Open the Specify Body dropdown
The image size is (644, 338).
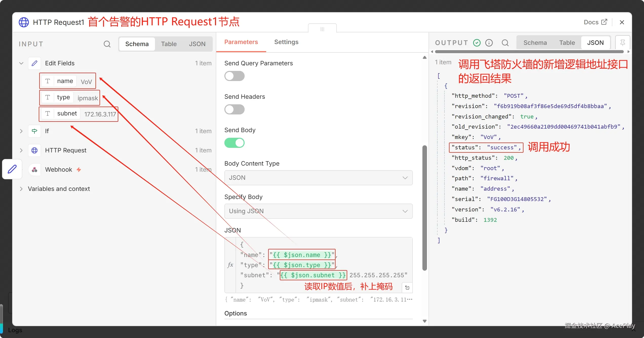318,211
